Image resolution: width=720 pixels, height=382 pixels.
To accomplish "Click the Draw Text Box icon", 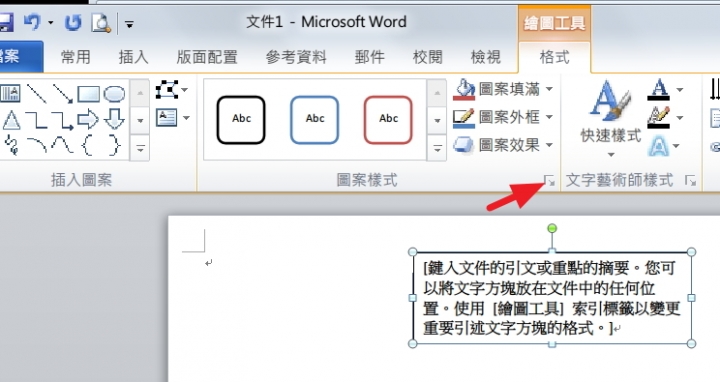I will [x=166, y=118].
